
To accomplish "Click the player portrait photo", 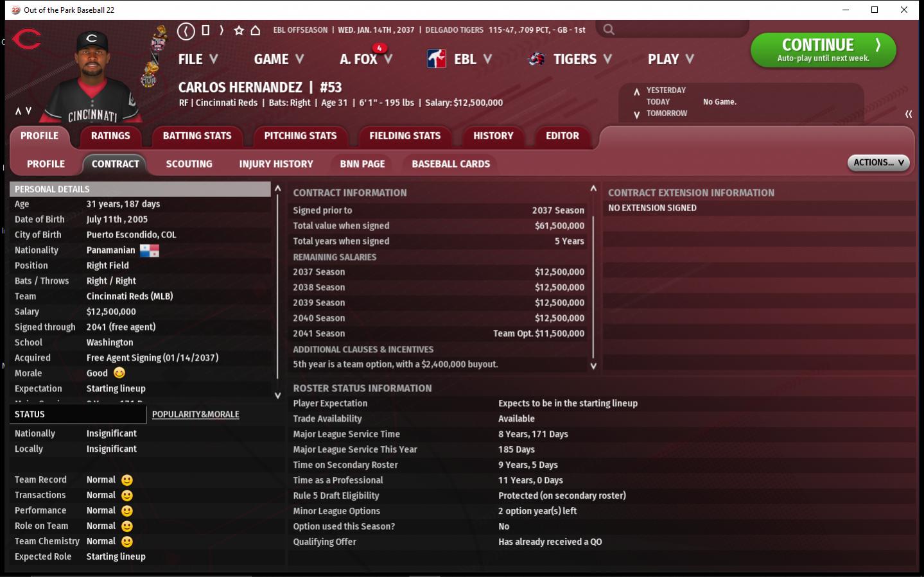I will coord(93,77).
